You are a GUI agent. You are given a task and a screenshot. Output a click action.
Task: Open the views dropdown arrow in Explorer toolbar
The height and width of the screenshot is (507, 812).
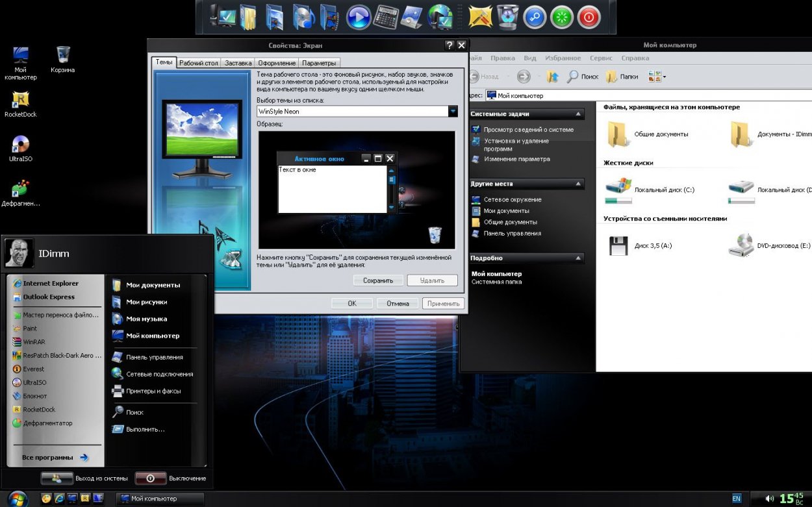coord(664,77)
